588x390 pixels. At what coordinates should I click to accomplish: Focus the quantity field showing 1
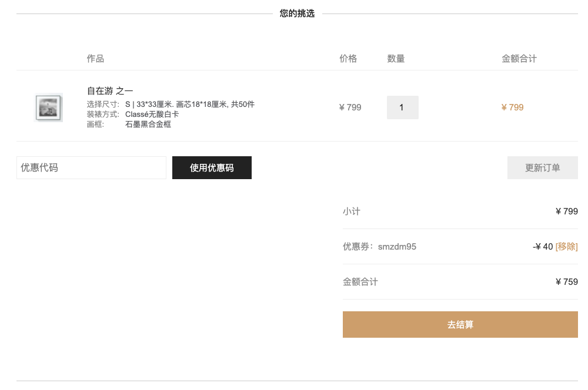(402, 107)
